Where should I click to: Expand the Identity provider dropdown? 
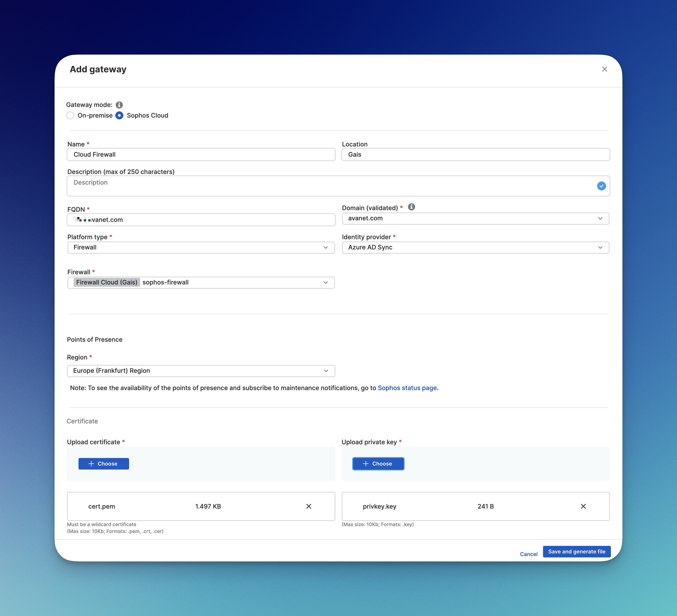click(475, 248)
